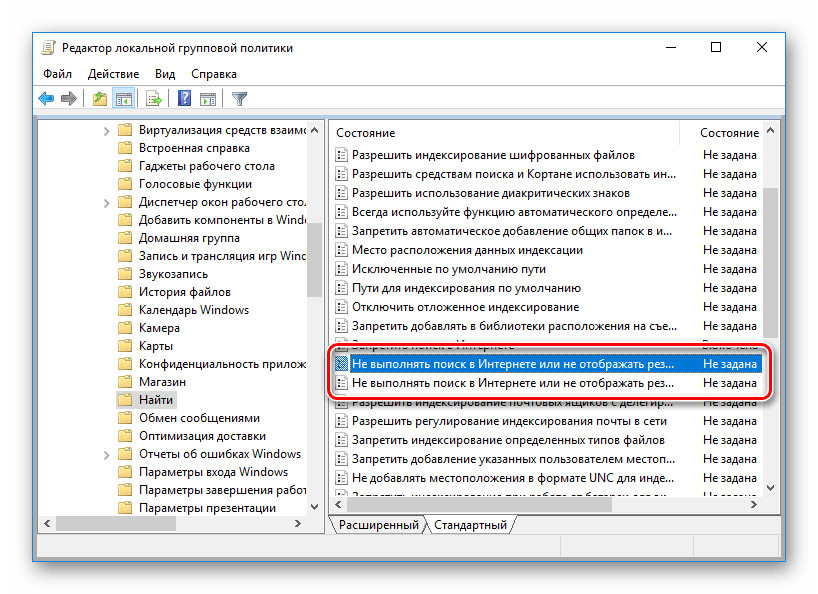
Task: Expand the 'Отчеты об ошибках Windows' node
Action: tap(108, 454)
